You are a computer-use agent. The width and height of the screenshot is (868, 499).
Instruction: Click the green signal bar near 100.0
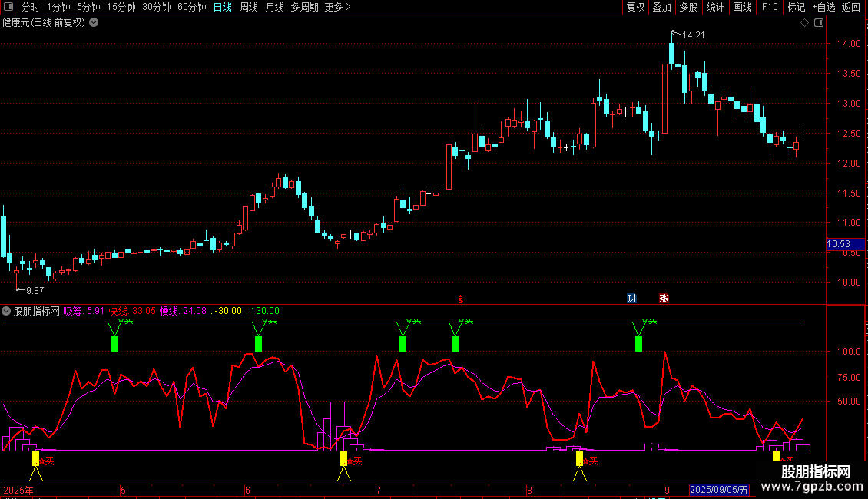(x=638, y=343)
